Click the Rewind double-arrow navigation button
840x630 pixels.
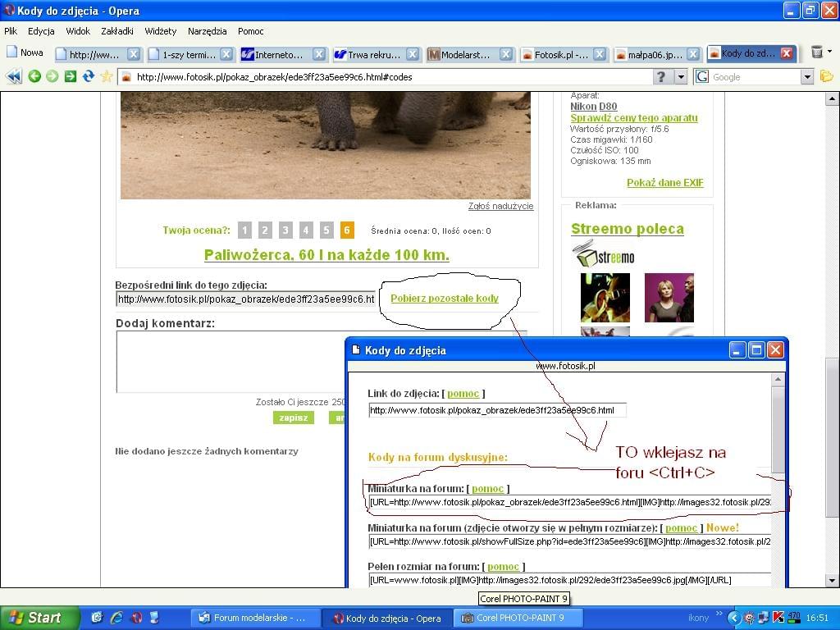(14, 76)
